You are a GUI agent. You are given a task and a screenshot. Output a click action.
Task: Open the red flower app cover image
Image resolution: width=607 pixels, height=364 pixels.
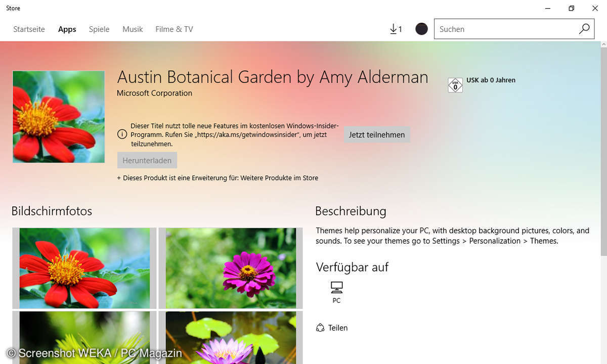(59, 117)
